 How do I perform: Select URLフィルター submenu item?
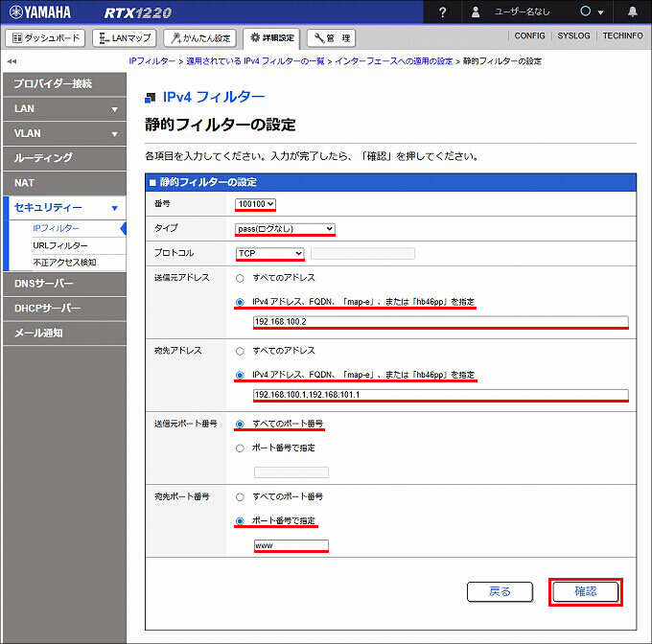point(60,245)
